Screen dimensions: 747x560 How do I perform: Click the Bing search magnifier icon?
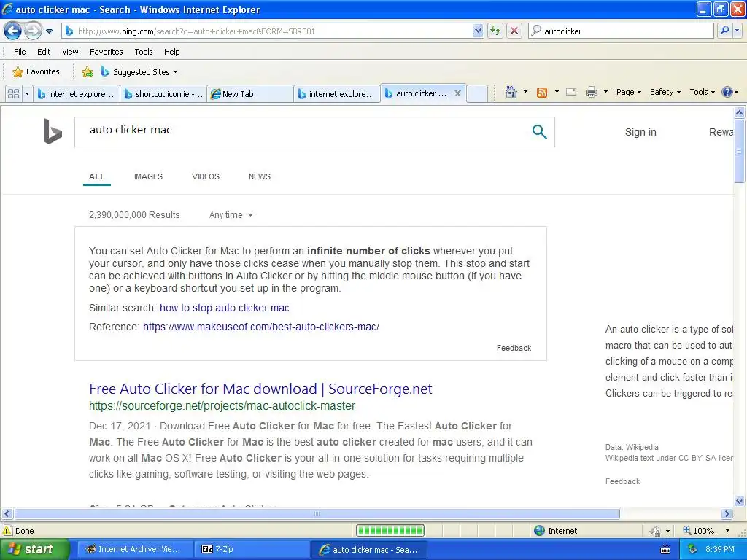[x=539, y=132]
